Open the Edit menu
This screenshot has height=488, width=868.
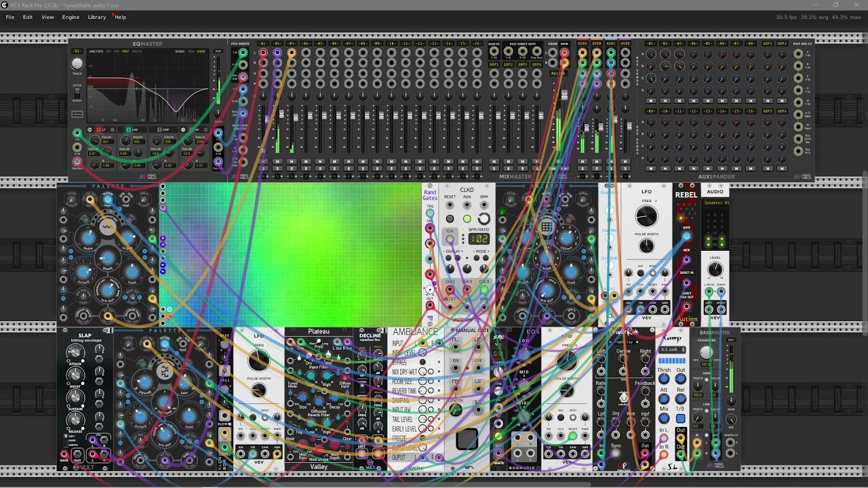tap(28, 17)
